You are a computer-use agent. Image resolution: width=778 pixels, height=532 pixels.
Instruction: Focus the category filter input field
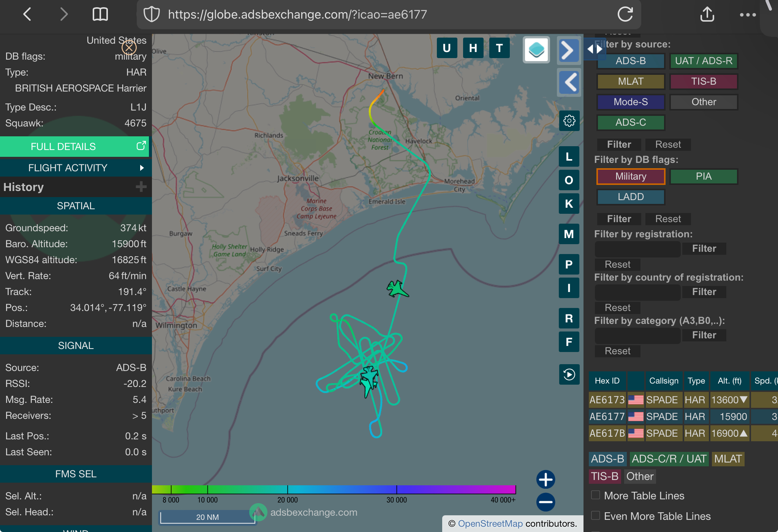tap(637, 335)
